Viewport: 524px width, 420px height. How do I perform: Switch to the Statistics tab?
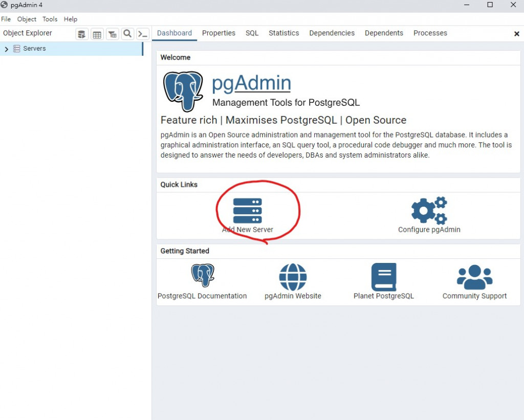click(x=283, y=33)
